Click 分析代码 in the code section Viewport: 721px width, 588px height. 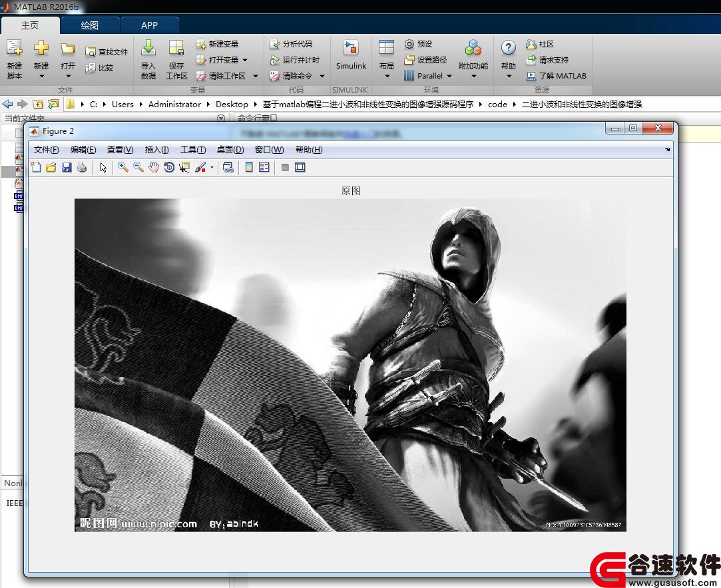pos(291,44)
